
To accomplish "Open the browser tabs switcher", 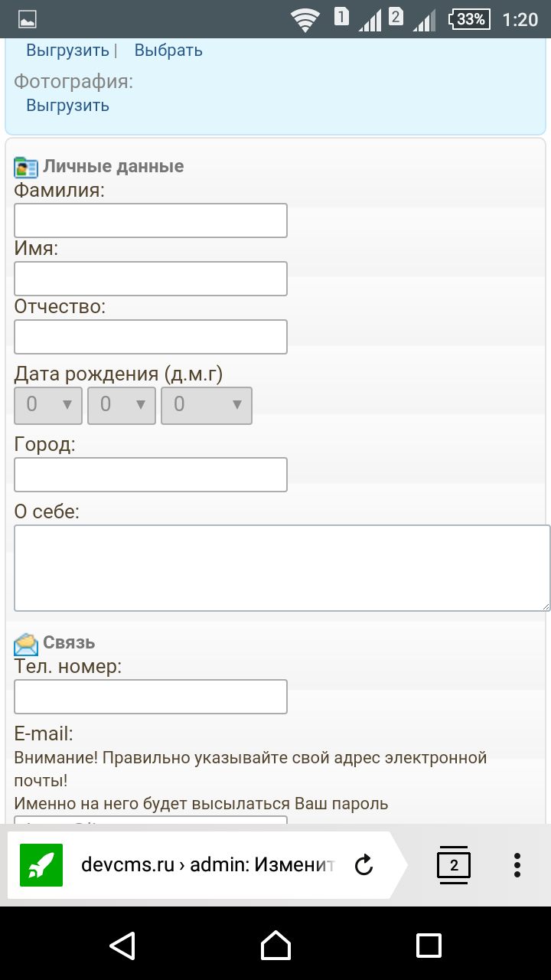I will [454, 865].
